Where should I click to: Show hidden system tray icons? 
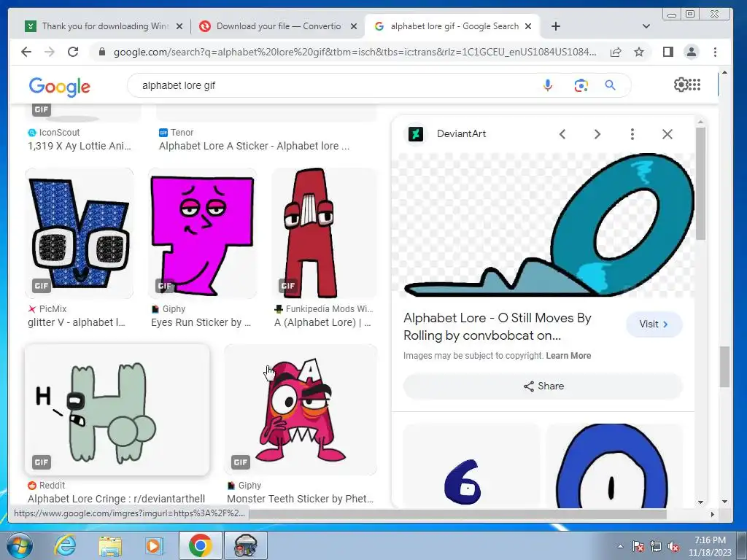click(620, 546)
